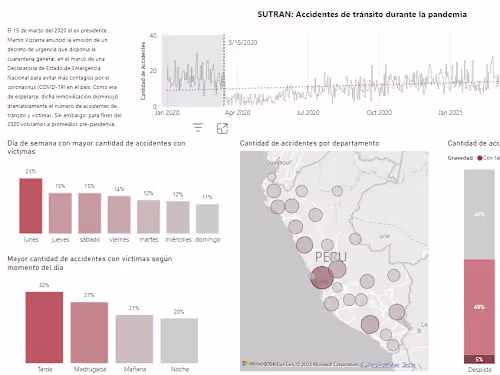This screenshot has height=375, width=500.
Task: Click the shaded pre-pandemic chart region
Action: coord(193,70)
